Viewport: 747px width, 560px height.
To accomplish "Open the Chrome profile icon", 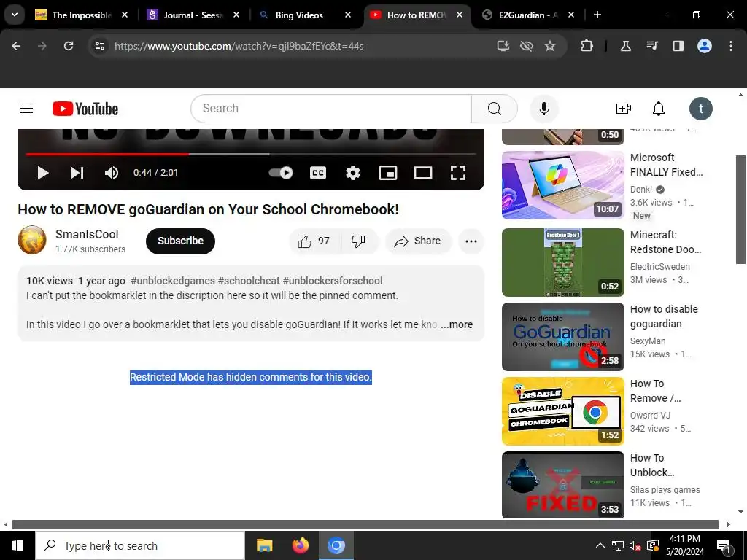I will point(705,46).
